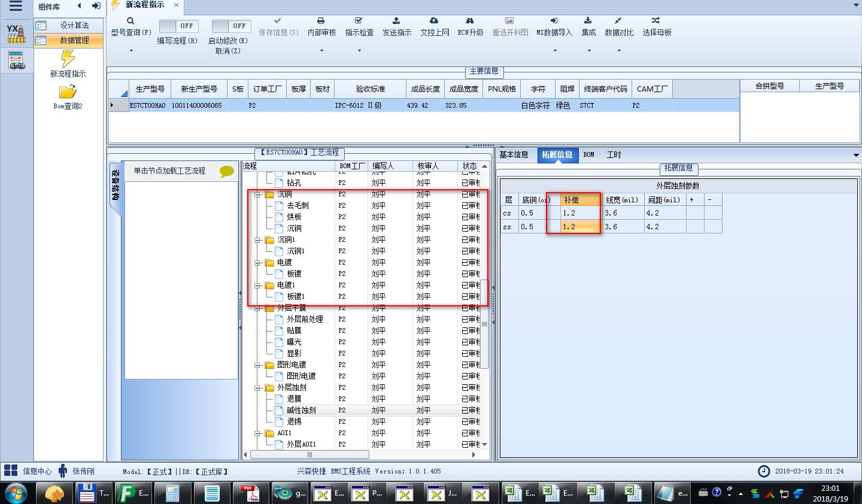Switch to the 工时 tab

pos(614,154)
